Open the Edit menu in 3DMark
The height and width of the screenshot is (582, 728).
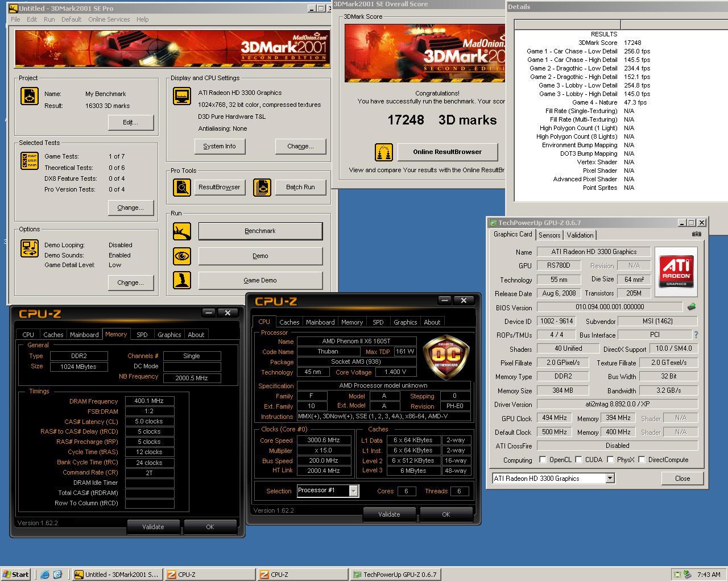[32, 19]
